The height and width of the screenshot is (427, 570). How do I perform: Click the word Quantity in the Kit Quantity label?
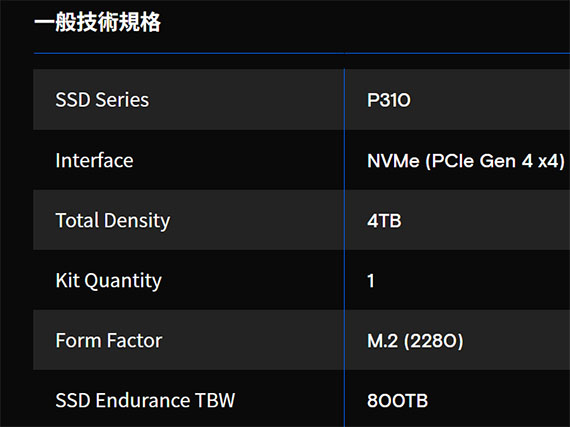click(123, 281)
